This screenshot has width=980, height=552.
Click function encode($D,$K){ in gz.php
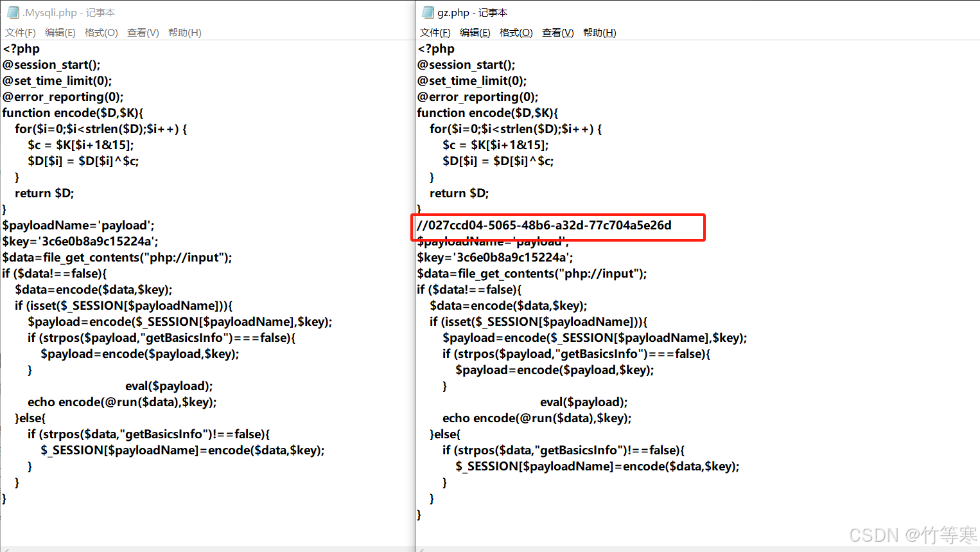tap(488, 113)
